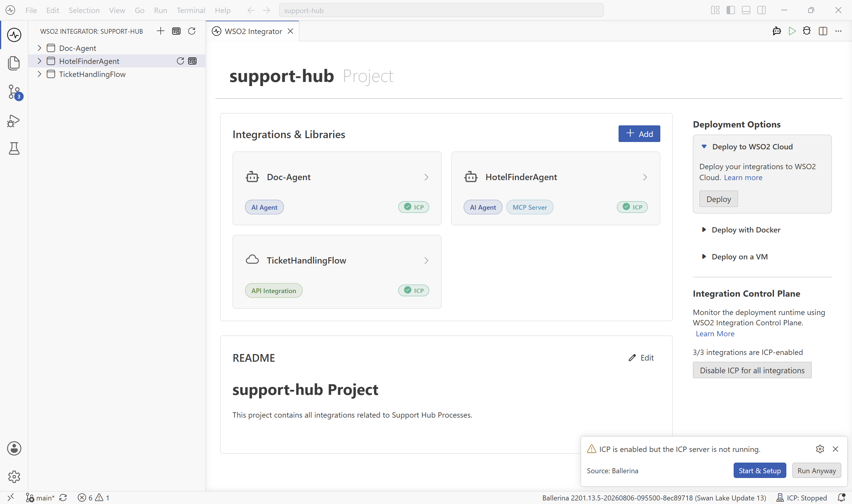Viewport: 852px width, 504px height.
Task: Toggle the secondary side bar layout
Action: click(x=762, y=10)
